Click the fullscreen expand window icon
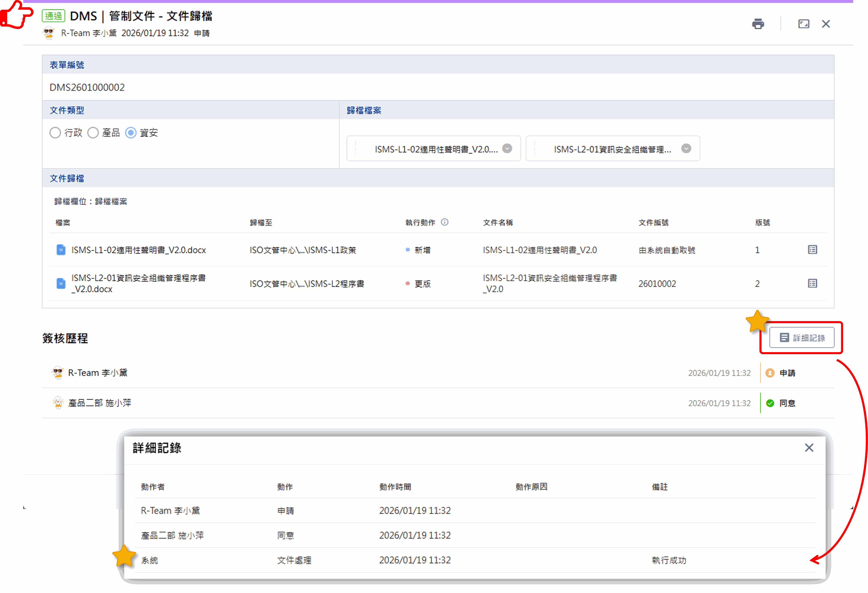Screen dimensions: 868x593 803,24
